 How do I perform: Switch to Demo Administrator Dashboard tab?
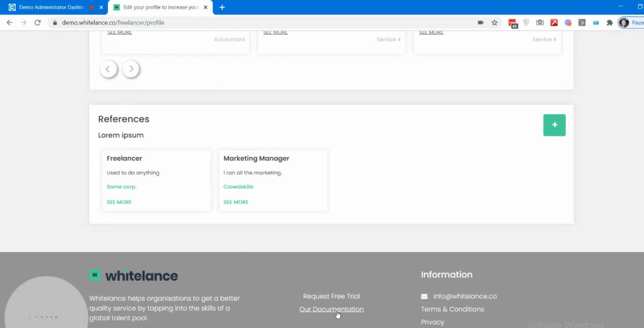(x=52, y=7)
